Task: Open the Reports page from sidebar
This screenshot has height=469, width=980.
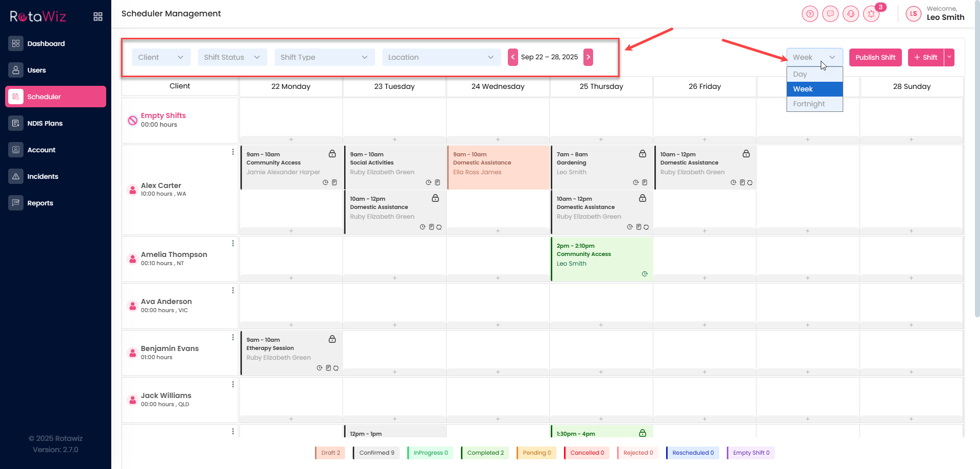Action: 40,203
